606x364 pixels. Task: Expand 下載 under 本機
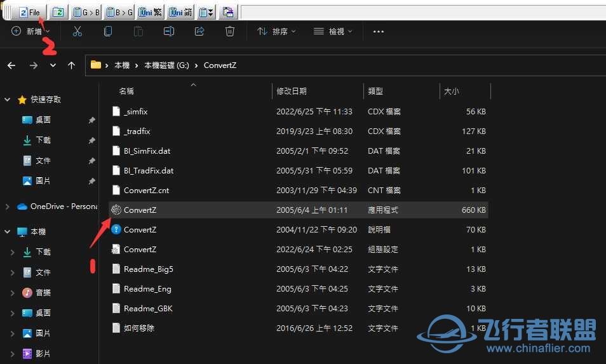[12, 252]
